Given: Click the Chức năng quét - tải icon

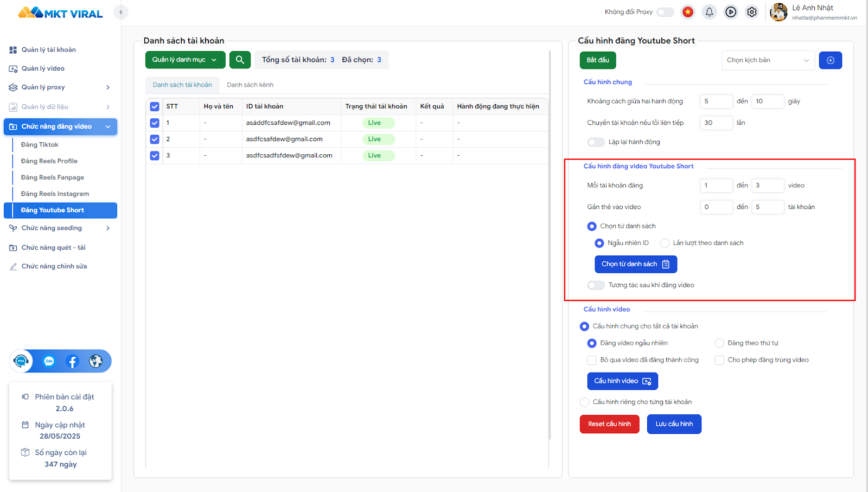Looking at the screenshot, I should coord(13,248).
